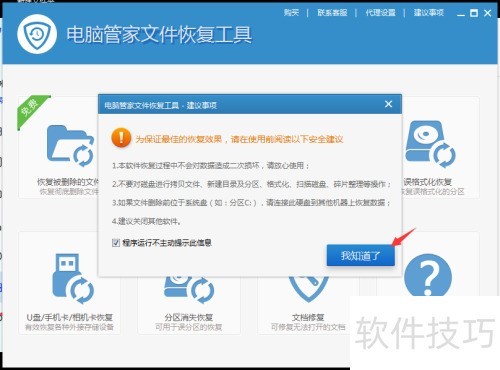The width and height of the screenshot is (500, 370).
Task: Open 建议事项 in top bar
Action: point(429,13)
